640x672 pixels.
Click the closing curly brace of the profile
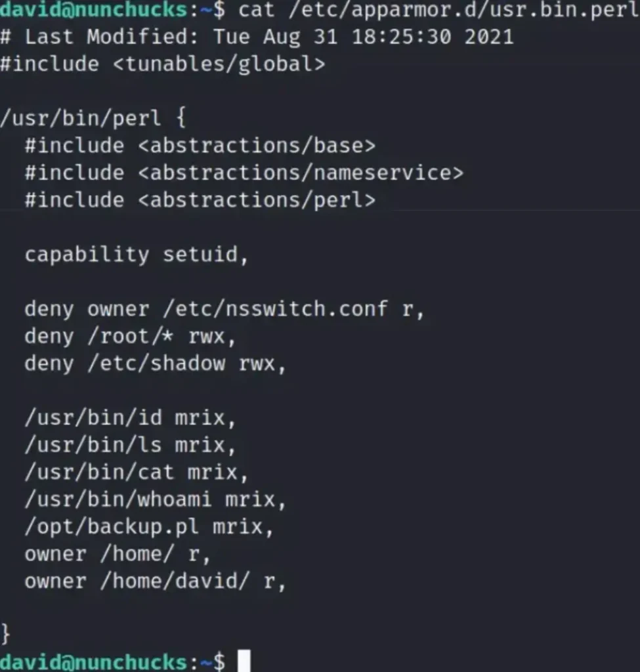pos(6,634)
